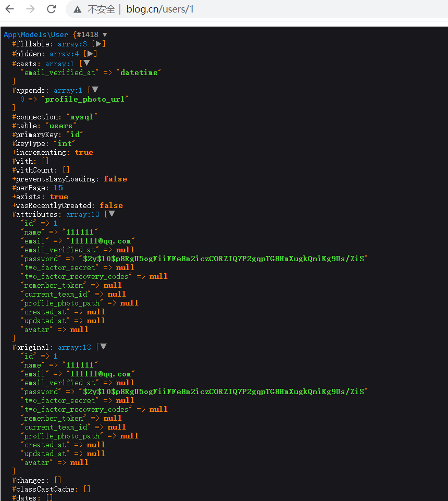Click the "email_verified_at" key in #casts

click(60, 72)
